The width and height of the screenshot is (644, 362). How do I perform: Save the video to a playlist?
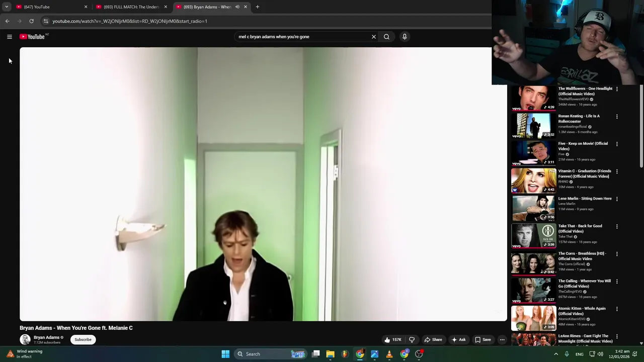482,340
